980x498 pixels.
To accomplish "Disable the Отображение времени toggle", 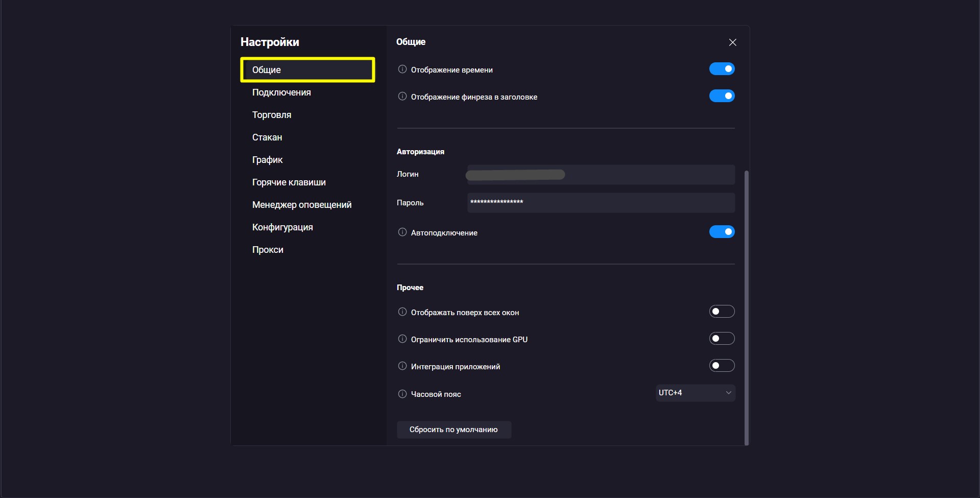I will (x=722, y=69).
